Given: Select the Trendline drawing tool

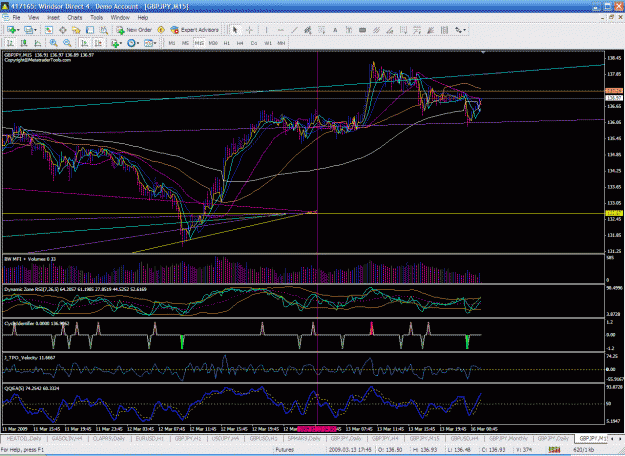Looking at the screenshot, I should [294, 30].
